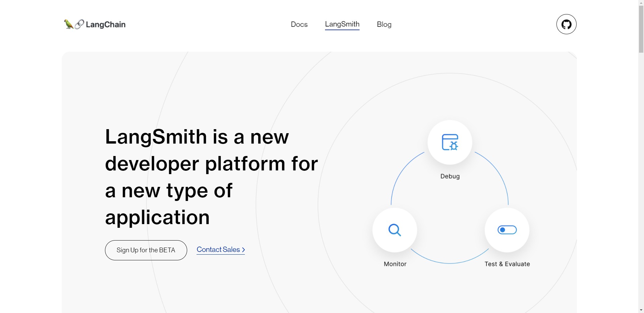Viewport: 644px width, 313px height.
Task: Select the Test & Evaluate toggle icon
Action: [507, 230]
